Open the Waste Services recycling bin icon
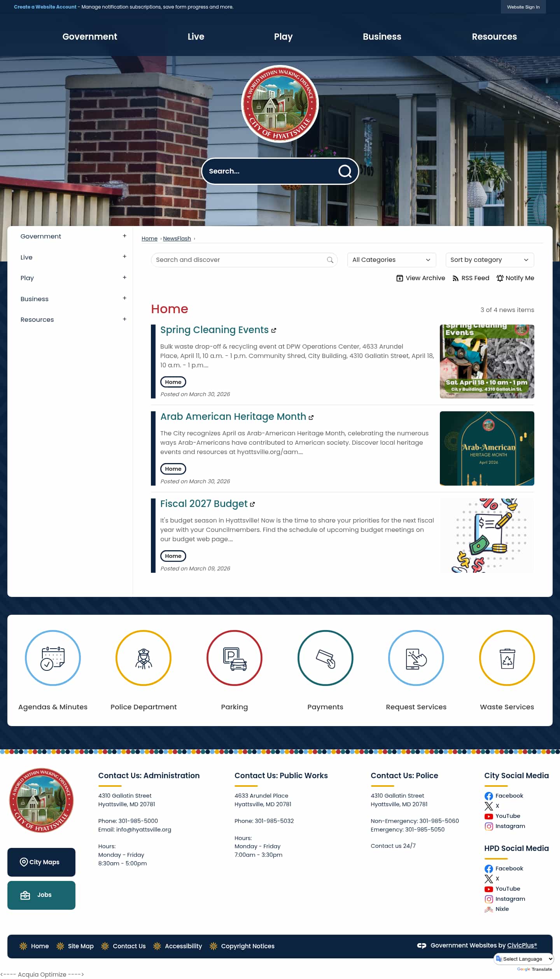Viewport: 560px width, 979px height. [507, 658]
